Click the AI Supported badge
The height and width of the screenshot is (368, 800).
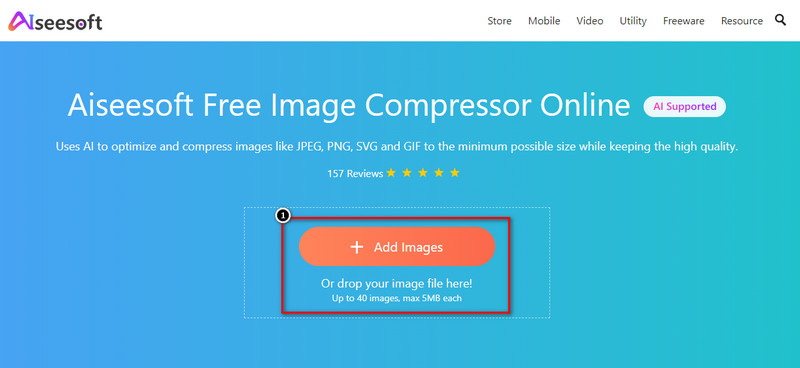pyautogui.click(x=685, y=107)
